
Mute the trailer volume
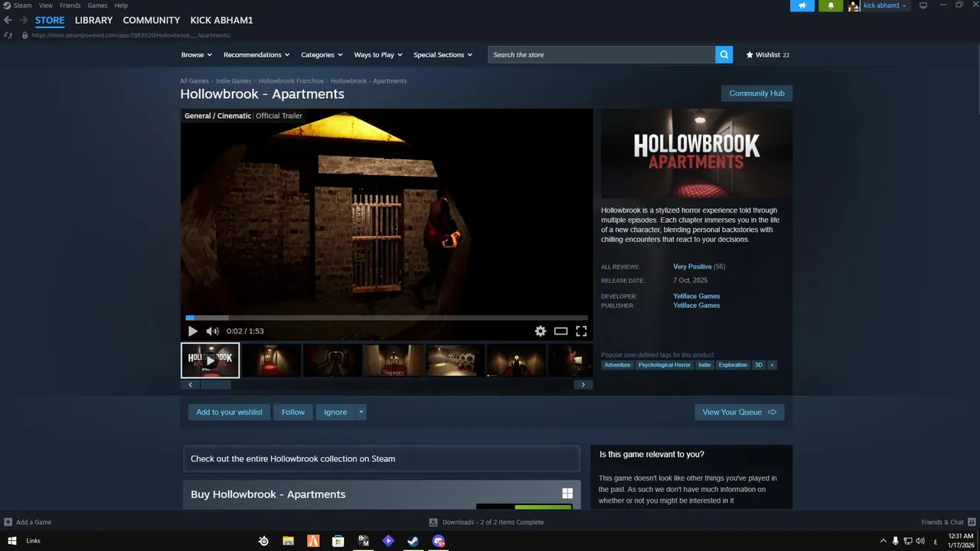point(212,331)
